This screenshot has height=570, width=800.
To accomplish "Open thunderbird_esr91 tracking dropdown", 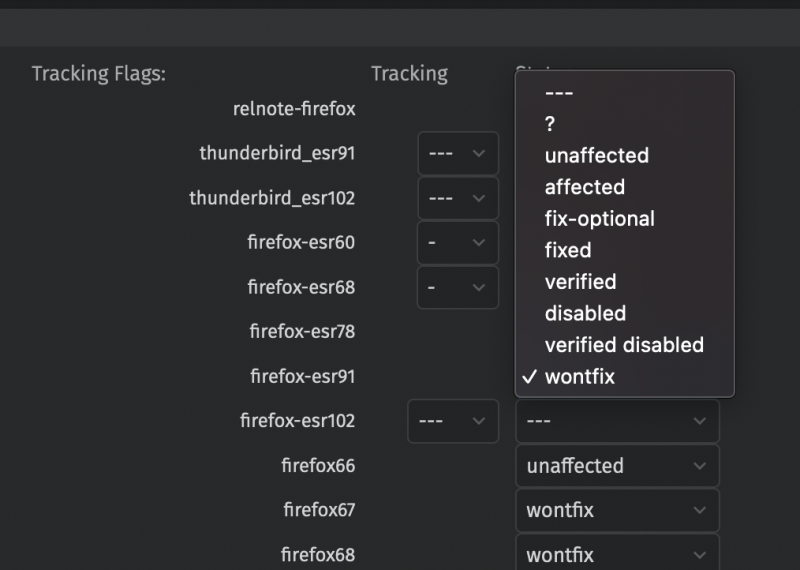I will tap(458, 154).
